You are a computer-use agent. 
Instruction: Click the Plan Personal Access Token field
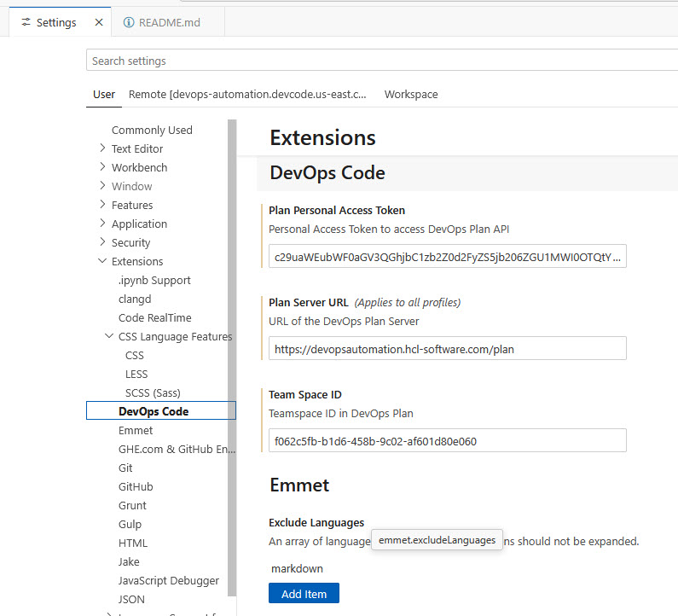click(448, 256)
